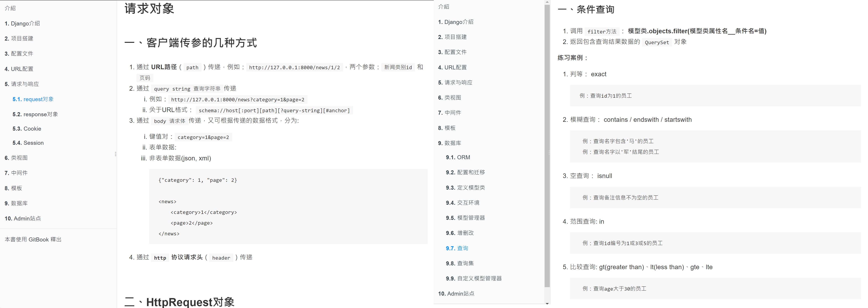
Task: Click the left sidebar resize handle dots
Action: (116, 154)
